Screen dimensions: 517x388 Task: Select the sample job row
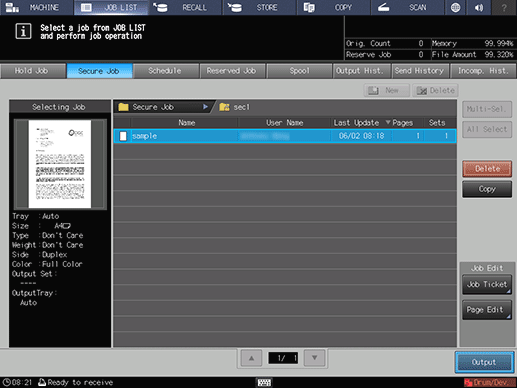click(x=285, y=136)
